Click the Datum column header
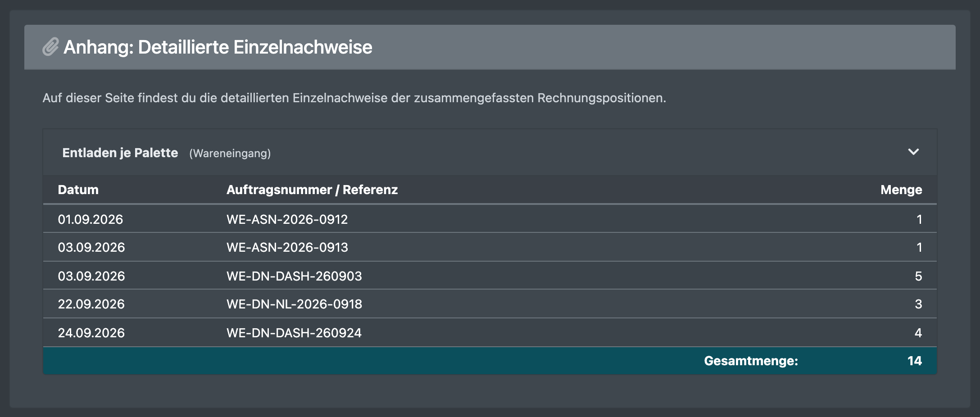This screenshot has width=980, height=417. [78, 190]
